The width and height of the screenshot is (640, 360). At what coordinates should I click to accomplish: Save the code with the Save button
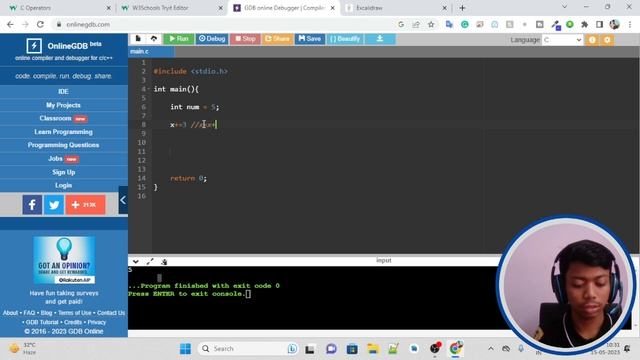click(x=310, y=39)
